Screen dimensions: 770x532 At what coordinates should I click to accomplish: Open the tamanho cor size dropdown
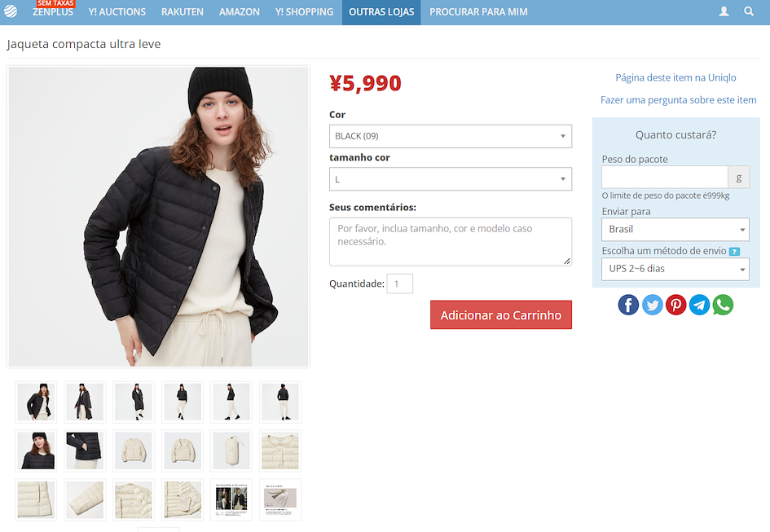click(x=451, y=179)
